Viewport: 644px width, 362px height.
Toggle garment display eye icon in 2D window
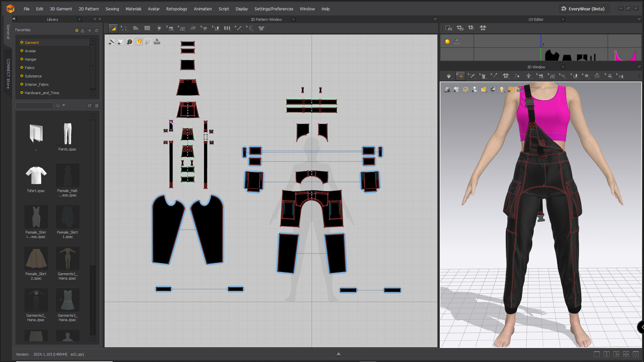click(x=120, y=42)
